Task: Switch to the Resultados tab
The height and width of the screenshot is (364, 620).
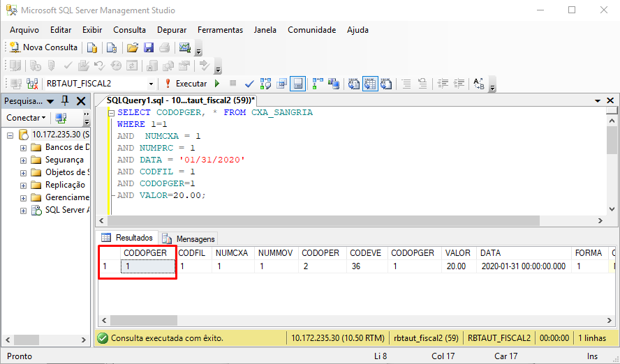Action: coord(127,238)
